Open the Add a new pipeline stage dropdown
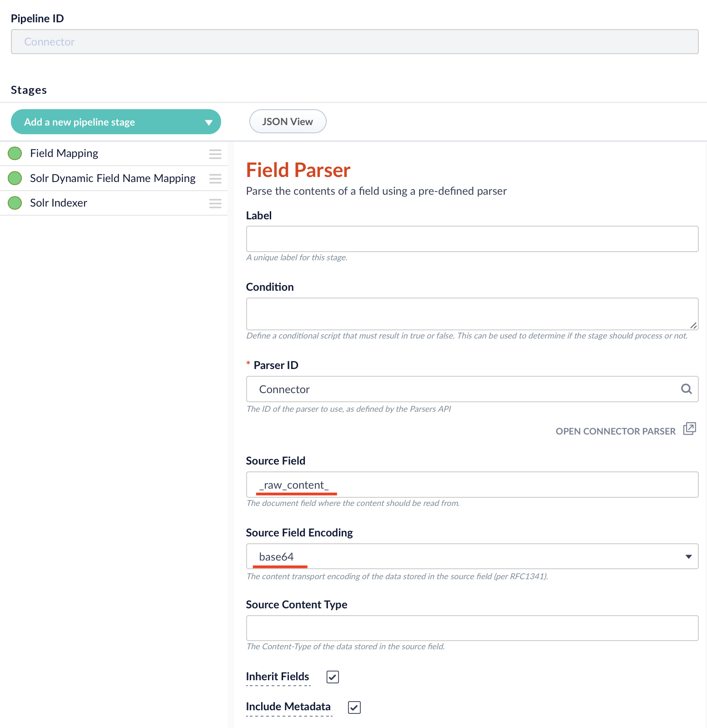707x728 pixels. tap(116, 122)
